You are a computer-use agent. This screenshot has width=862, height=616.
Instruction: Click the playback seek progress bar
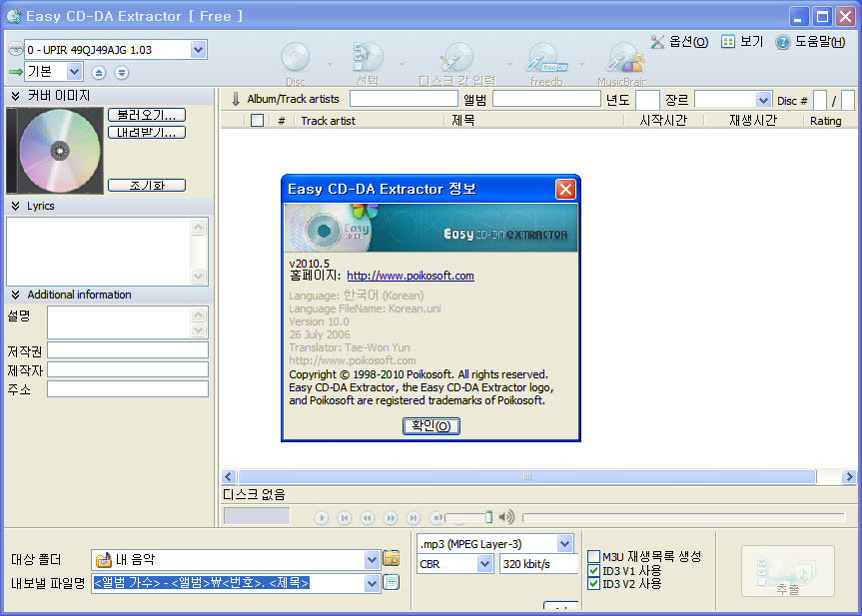coord(683,517)
